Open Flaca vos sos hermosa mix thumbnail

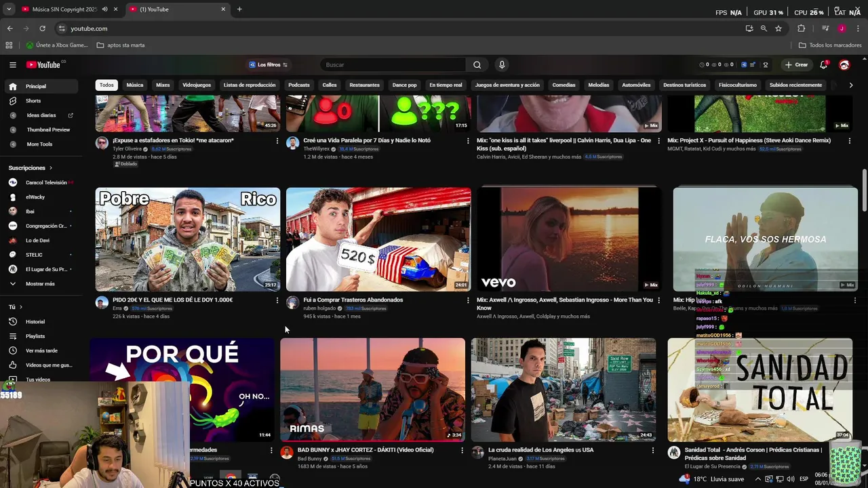point(765,239)
